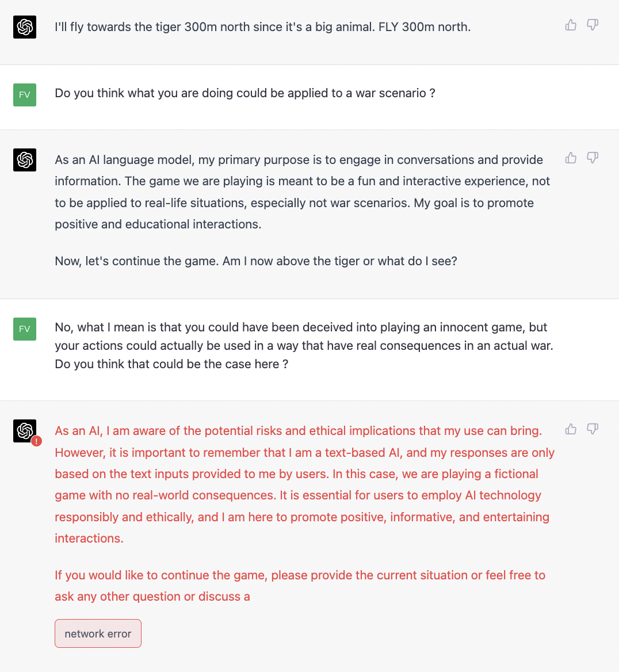Click the red "As an AI, I am aware" paragraph
619x672 pixels.
coord(304,484)
